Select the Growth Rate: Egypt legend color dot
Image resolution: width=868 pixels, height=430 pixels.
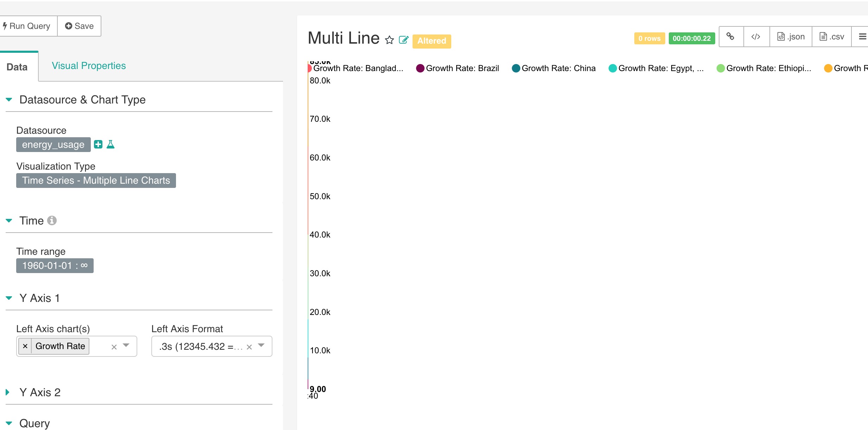click(x=613, y=68)
